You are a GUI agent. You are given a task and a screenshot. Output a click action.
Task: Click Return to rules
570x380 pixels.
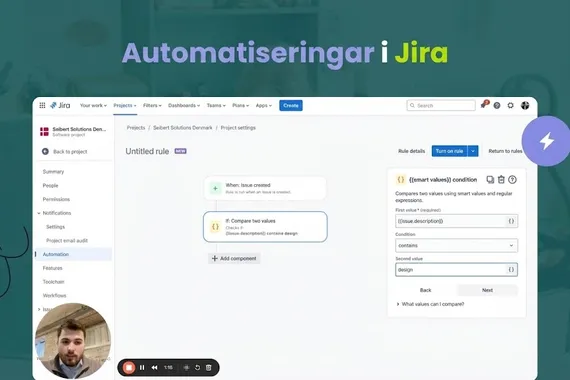point(505,151)
